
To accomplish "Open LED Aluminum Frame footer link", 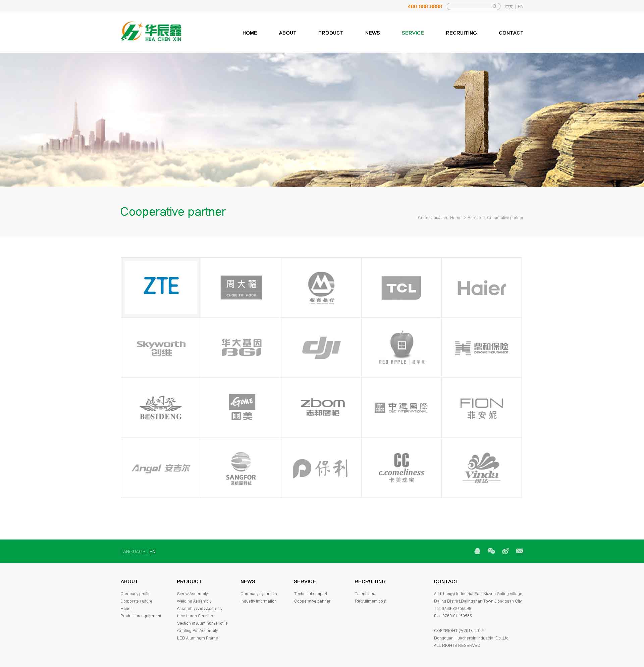I will (x=197, y=638).
